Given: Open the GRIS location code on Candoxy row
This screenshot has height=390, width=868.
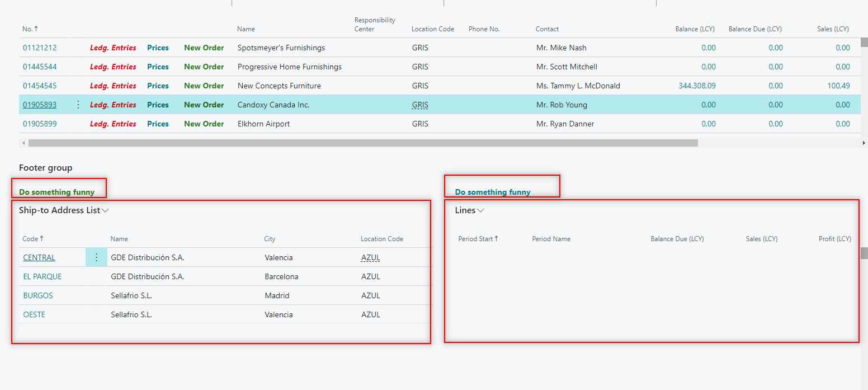Looking at the screenshot, I should [x=419, y=104].
